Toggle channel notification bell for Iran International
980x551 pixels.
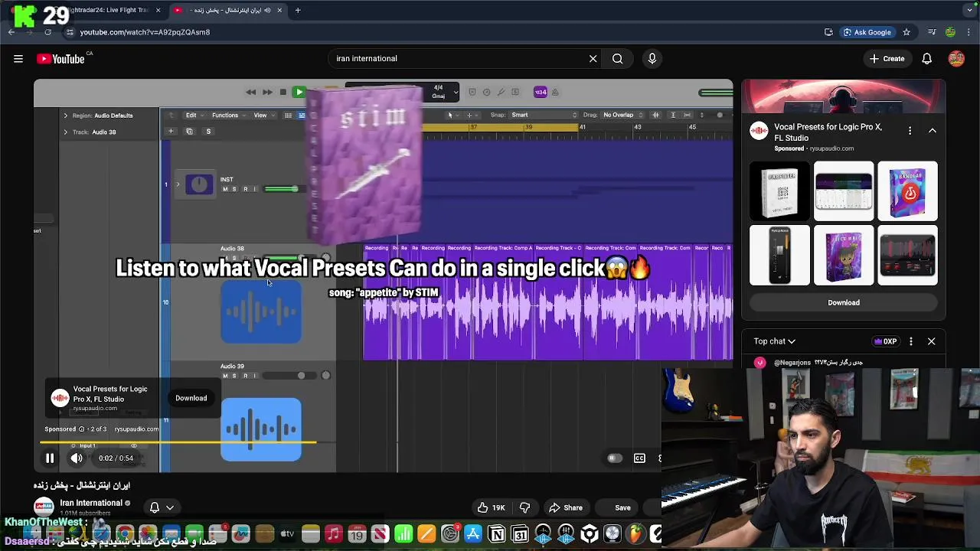click(x=155, y=507)
